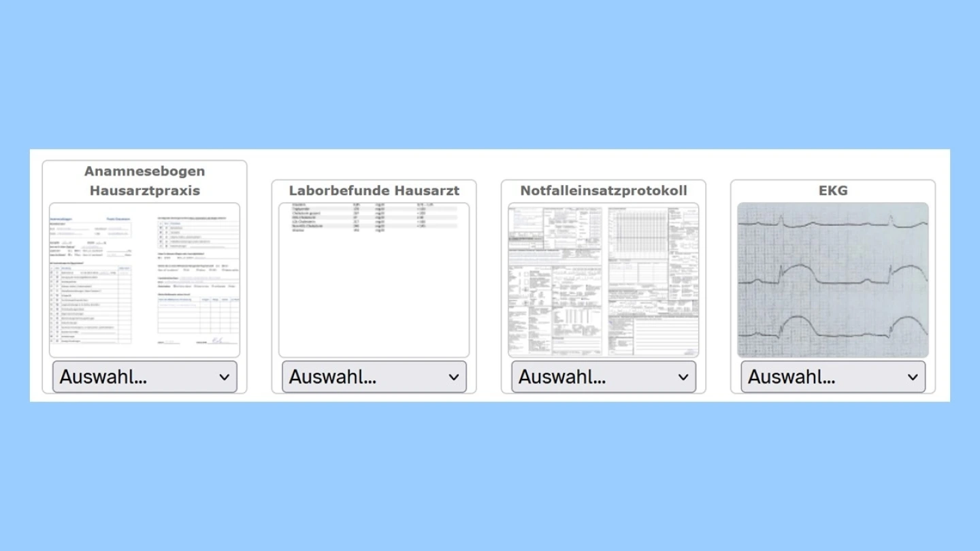
Task: Click the chevron arrow of the Laborbefunde dropdown
Action: (x=453, y=378)
